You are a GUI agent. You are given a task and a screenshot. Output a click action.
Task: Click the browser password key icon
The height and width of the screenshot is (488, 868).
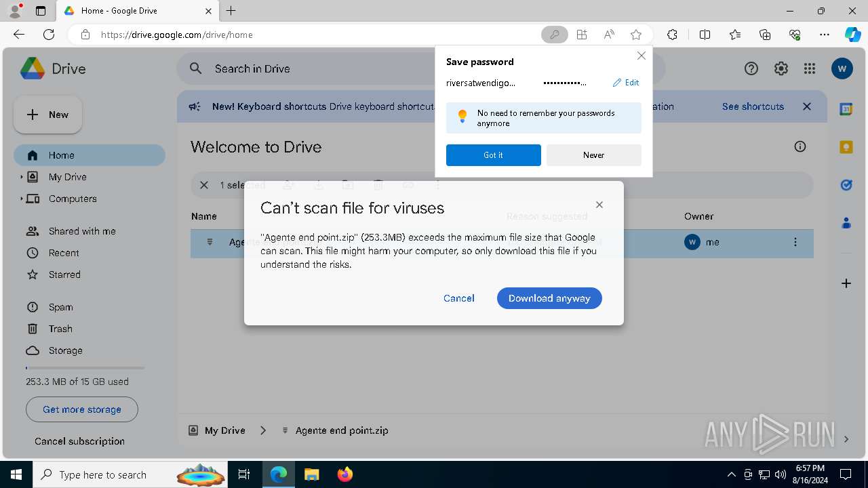pos(555,35)
